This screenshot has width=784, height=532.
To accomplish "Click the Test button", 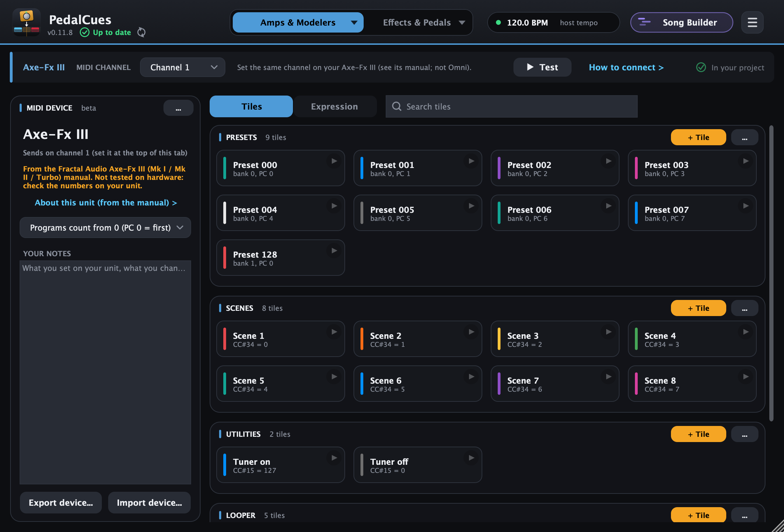I will tap(542, 67).
